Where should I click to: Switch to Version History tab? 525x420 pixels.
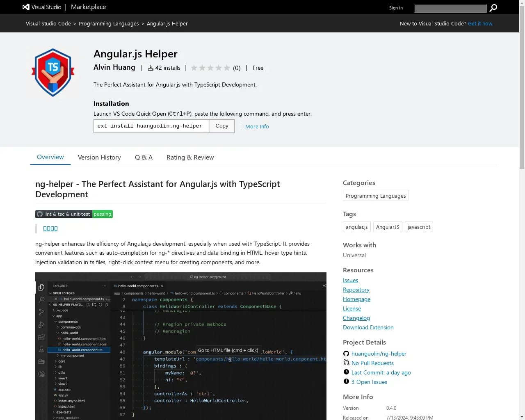click(99, 157)
